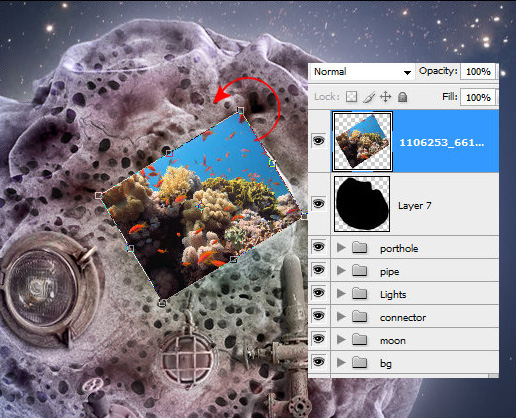The width and height of the screenshot is (516, 418).
Task: Click the leftmost corner transform handle
Action: tap(98, 195)
